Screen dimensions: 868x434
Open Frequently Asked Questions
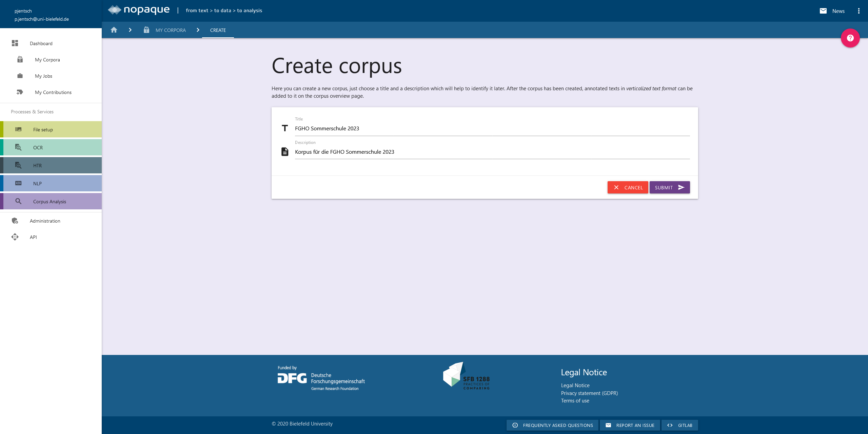point(552,425)
